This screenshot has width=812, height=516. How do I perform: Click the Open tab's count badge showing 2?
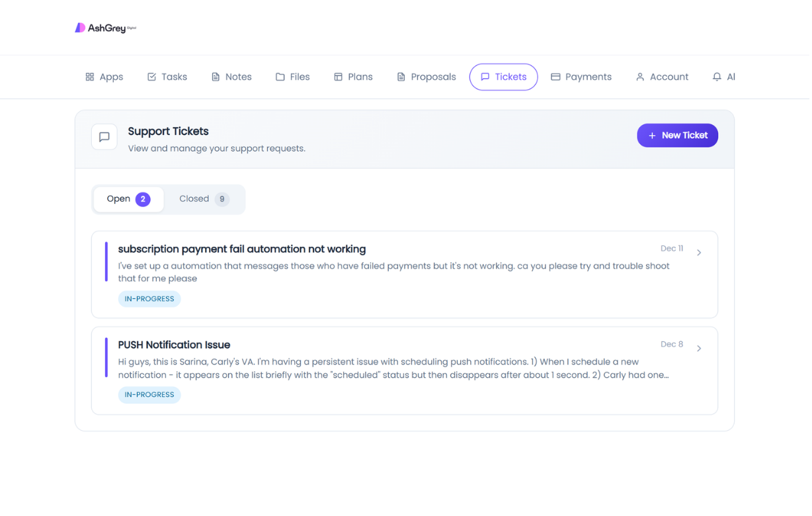pos(143,198)
